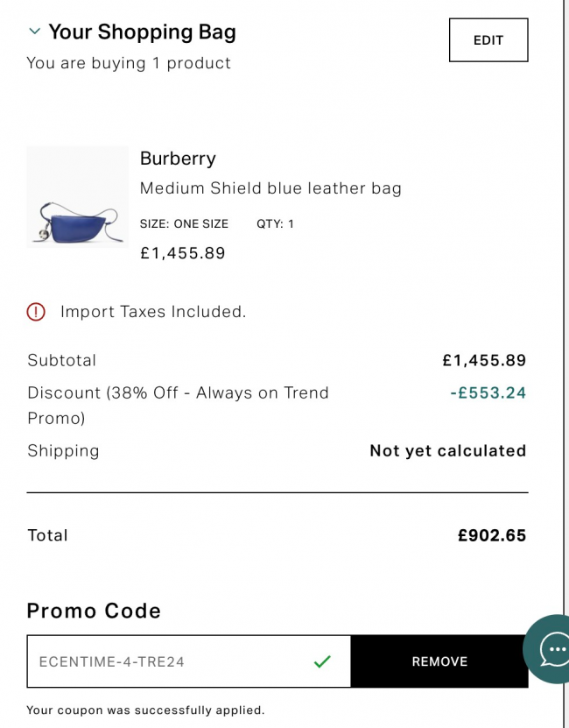Screen dimensions: 569x728
Task: Click the red import taxes alert icon
Action: point(36,312)
